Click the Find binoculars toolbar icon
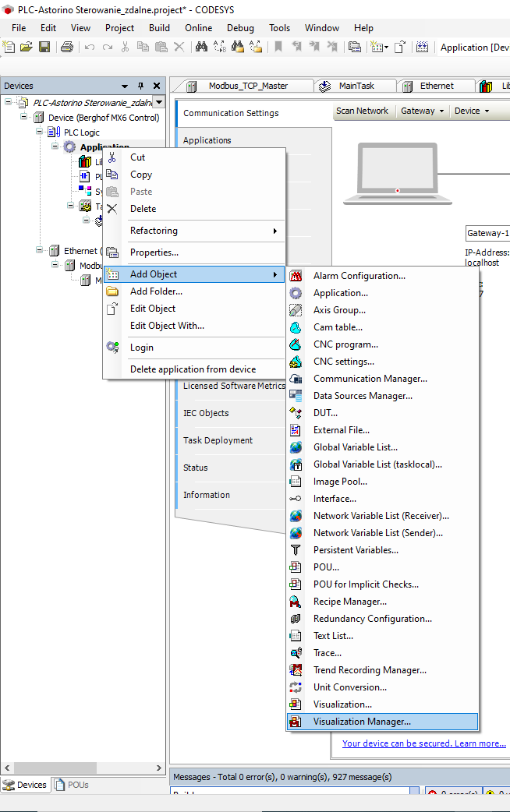The height and width of the screenshot is (812, 510). pyautogui.click(x=202, y=47)
